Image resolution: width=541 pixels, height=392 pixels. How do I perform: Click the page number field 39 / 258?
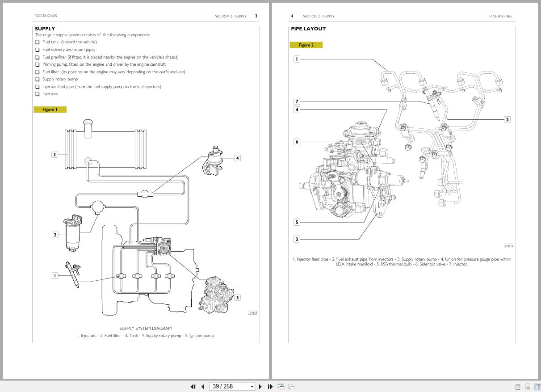[229, 387]
